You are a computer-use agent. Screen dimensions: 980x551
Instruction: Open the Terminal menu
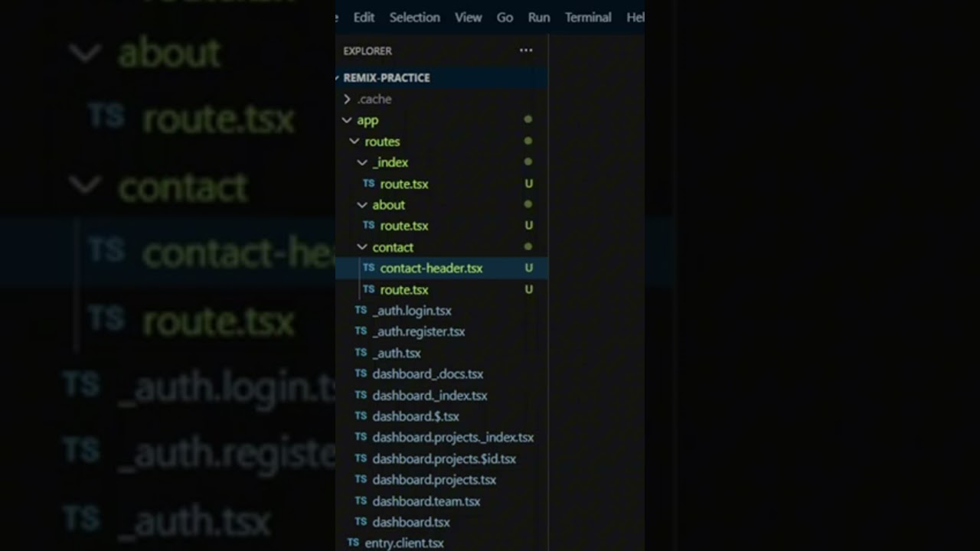[588, 17]
